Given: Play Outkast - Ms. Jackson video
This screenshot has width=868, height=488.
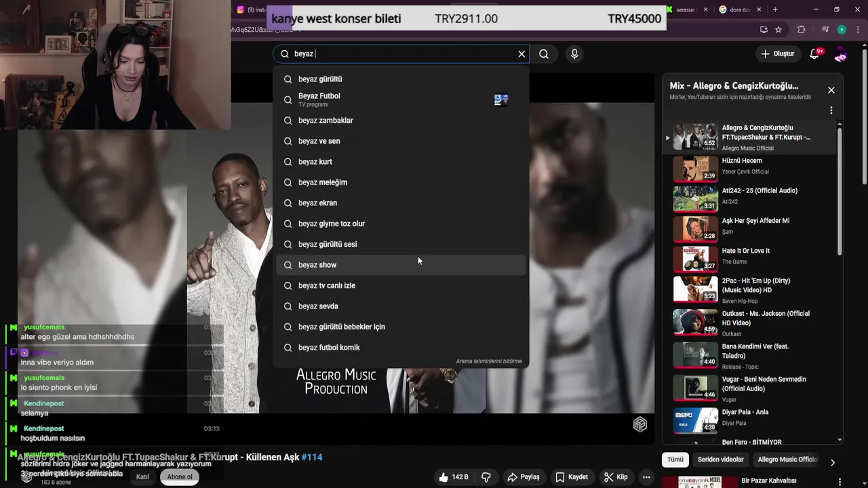Looking at the screenshot, I should [750, 323].
